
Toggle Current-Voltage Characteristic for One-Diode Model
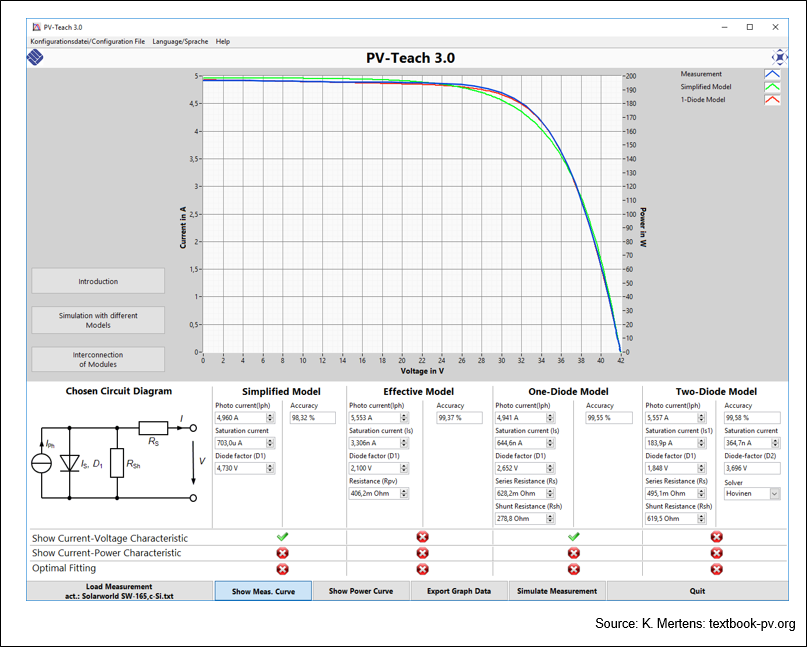573,537
